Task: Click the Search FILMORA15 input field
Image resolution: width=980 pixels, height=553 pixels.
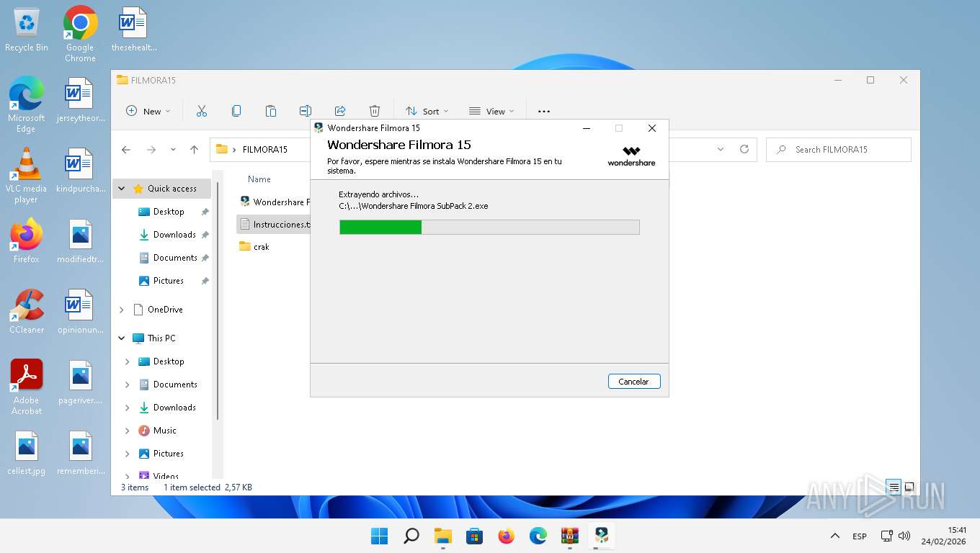Action: click(839, 150)
